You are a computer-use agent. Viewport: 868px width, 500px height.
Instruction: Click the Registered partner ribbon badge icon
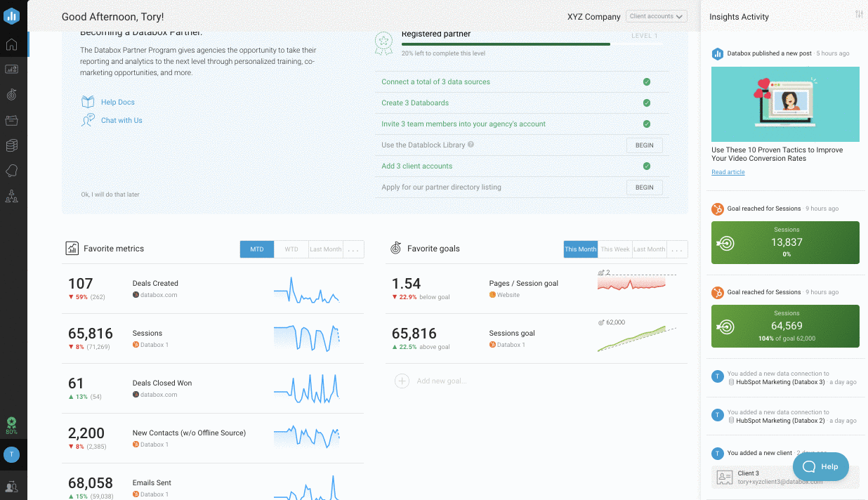383,43
